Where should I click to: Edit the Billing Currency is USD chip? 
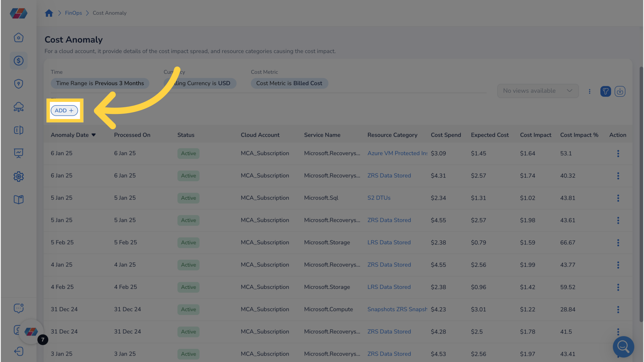click(200, 83)
